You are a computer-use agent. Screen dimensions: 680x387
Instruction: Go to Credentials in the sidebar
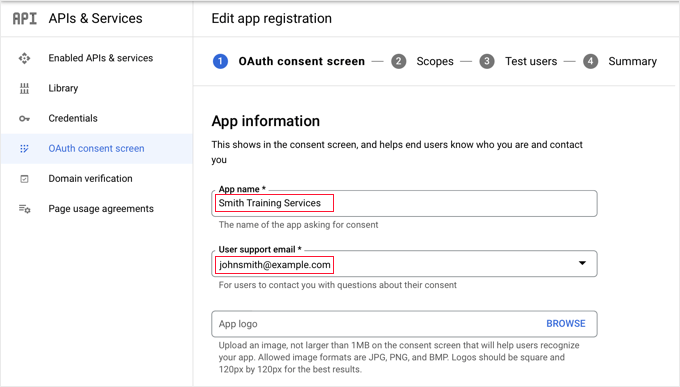point(73,118)
